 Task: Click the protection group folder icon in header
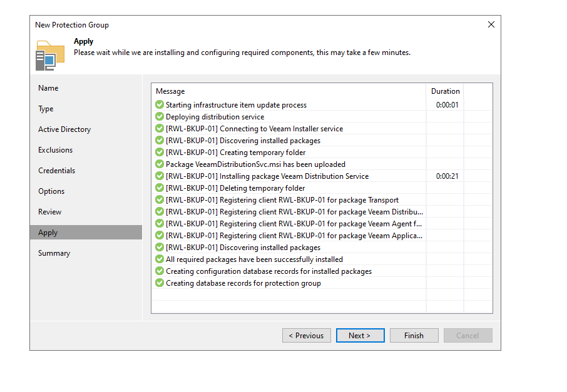(x=50, y=55)
